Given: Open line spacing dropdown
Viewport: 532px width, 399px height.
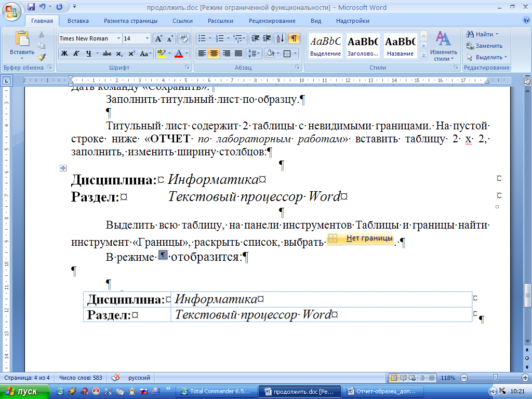Looking at the screenshot, I should coord(254,54).
